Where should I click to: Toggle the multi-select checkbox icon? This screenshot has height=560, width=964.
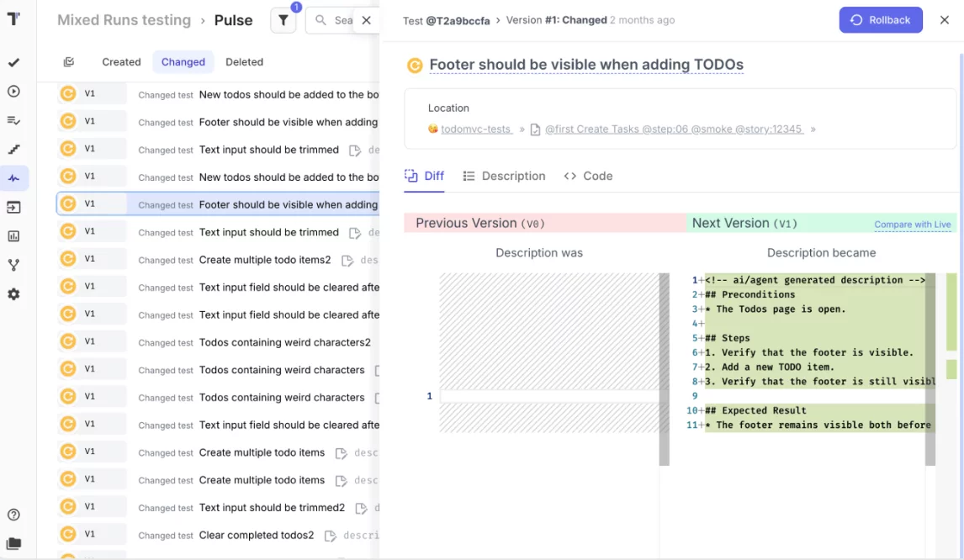point(69,62)
